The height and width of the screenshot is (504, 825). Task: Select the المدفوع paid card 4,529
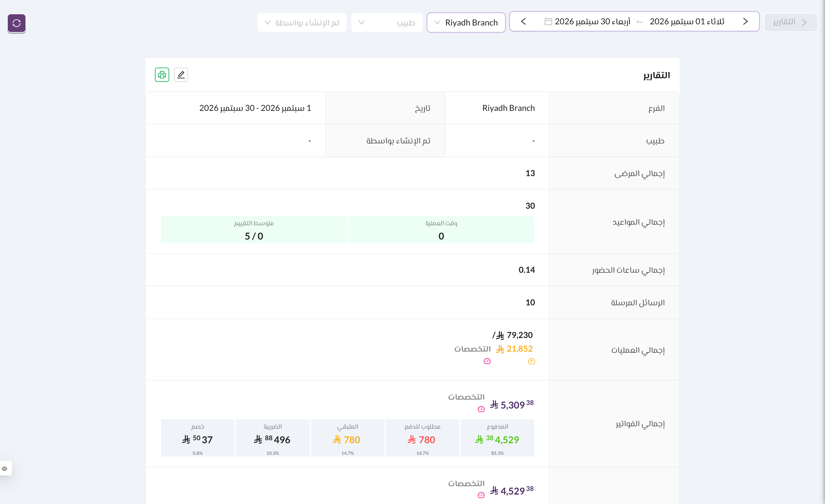497,438
